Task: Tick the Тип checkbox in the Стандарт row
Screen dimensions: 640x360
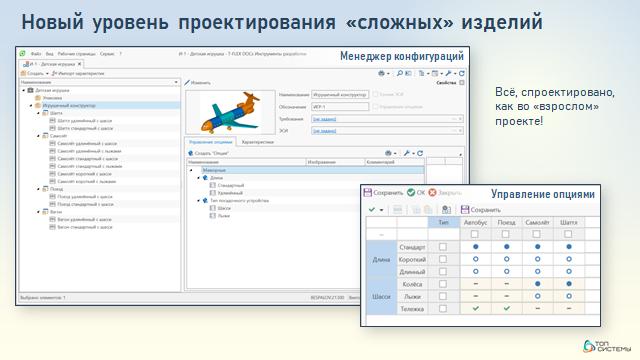Action: click(443, 247)
